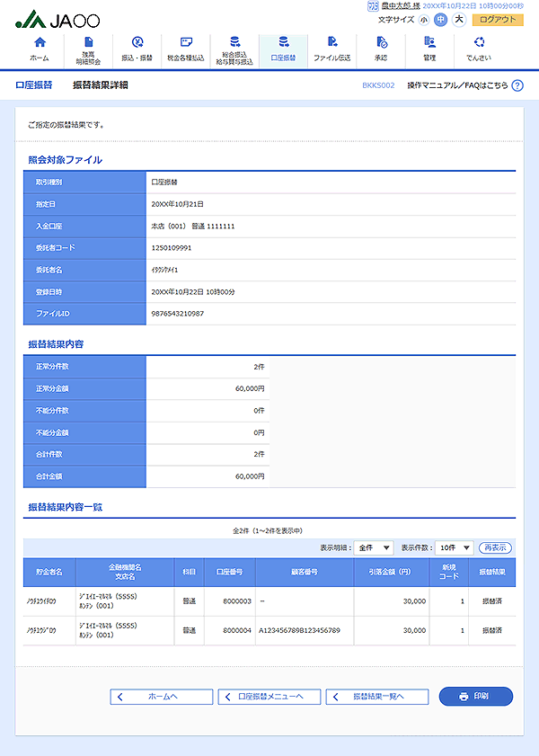The height and width of the screenshot is (756, 539).
Task: Click the ホームへ back button
Action: (x=162, y=697)
